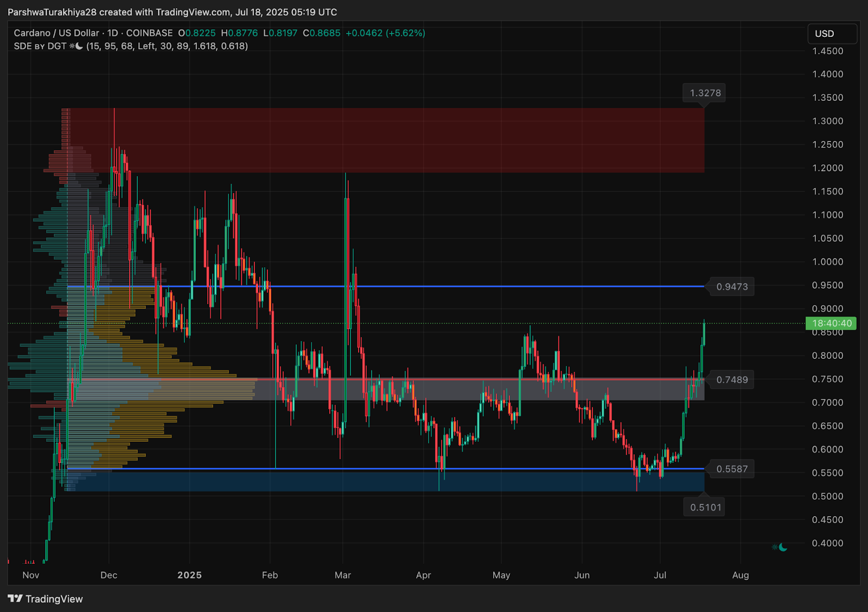
Task: Click 1.3000 on the price scale
Action: [827, 121]
